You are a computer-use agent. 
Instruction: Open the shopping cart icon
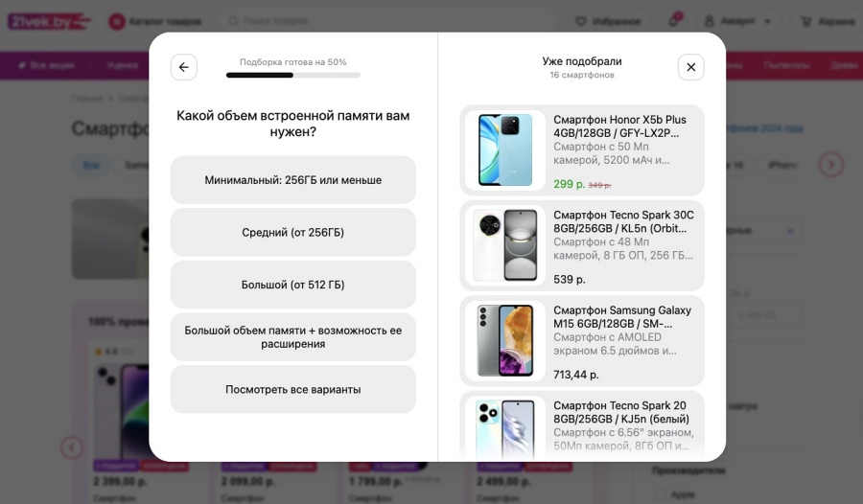(x=806, y=21)
